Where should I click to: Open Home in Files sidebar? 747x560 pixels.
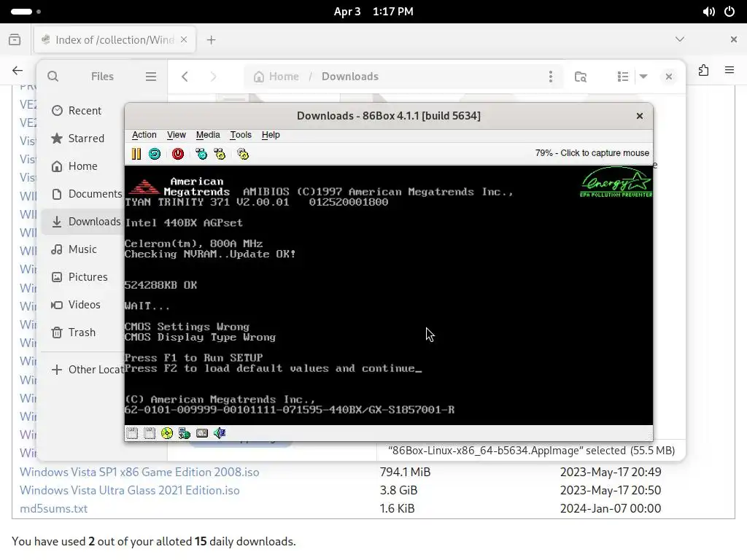click(82, 166)
